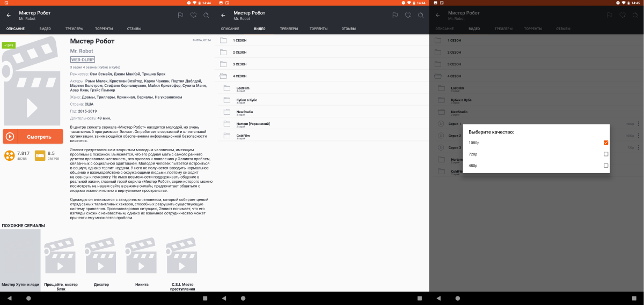Switch to Отзывы tab on the description screen
The height and width of the screenshot is (305, 644).
coord(134,28)
